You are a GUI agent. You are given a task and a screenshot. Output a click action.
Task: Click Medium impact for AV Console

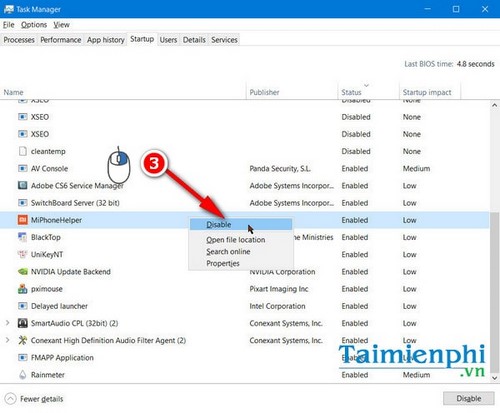[416, 168]
